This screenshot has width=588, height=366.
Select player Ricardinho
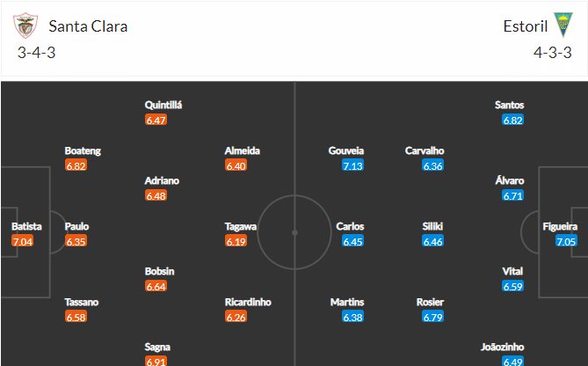tap(248, 302)
